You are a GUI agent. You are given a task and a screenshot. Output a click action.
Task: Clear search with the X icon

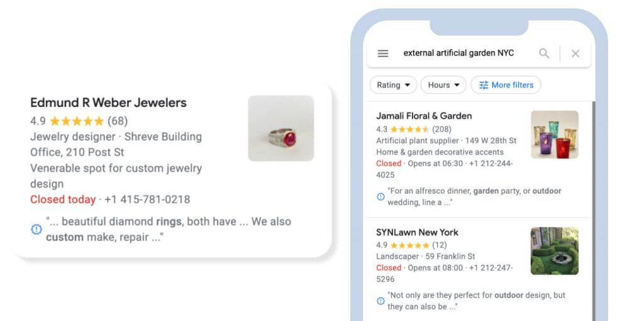pos(575,53)
